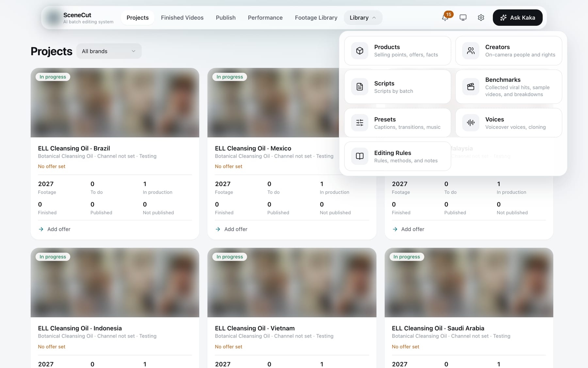Open the Footage Library tab
The width and height of the screenshot is (588, 368).
click(x=316, y=18)
